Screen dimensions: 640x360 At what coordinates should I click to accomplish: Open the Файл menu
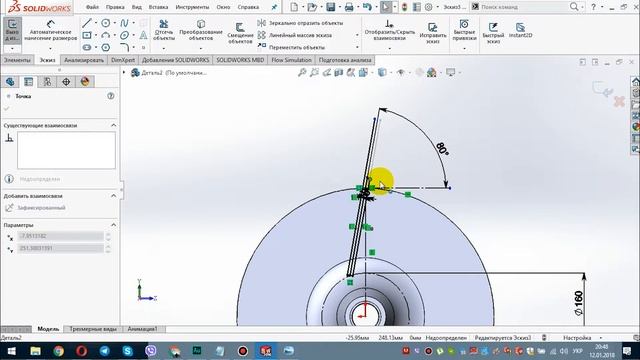tap(92, 7)
